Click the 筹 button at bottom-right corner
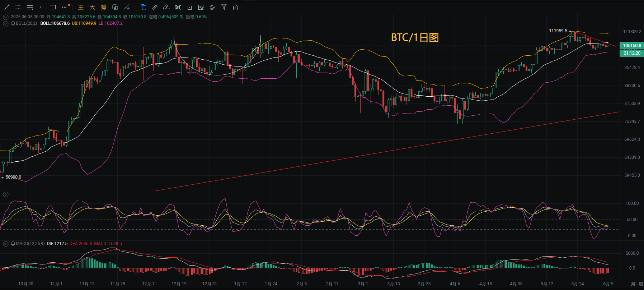 [x=633, y=284]
